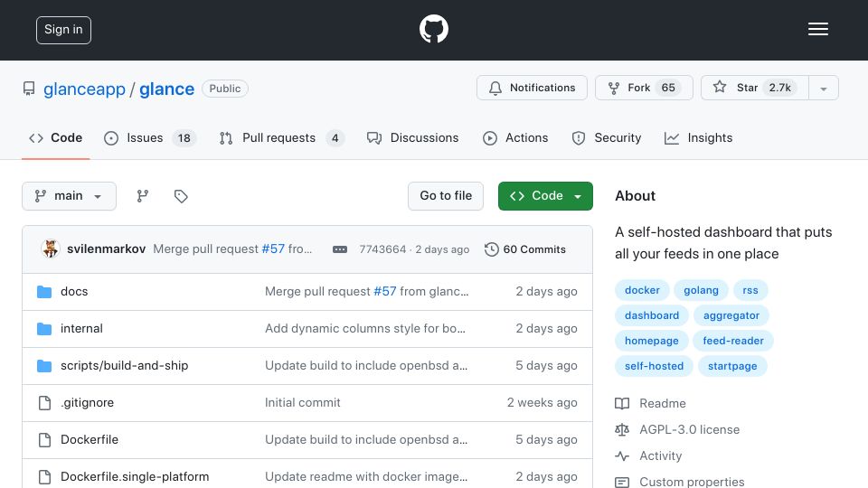This screenshot has width=868, height=488.
Task: Select the homepage topic tag
Action: click(652, 341)
